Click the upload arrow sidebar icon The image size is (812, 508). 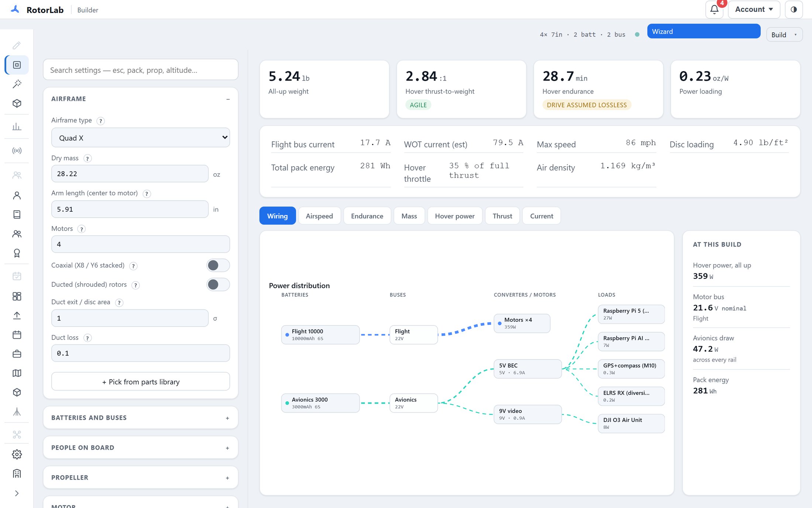[x=17, y=316]
